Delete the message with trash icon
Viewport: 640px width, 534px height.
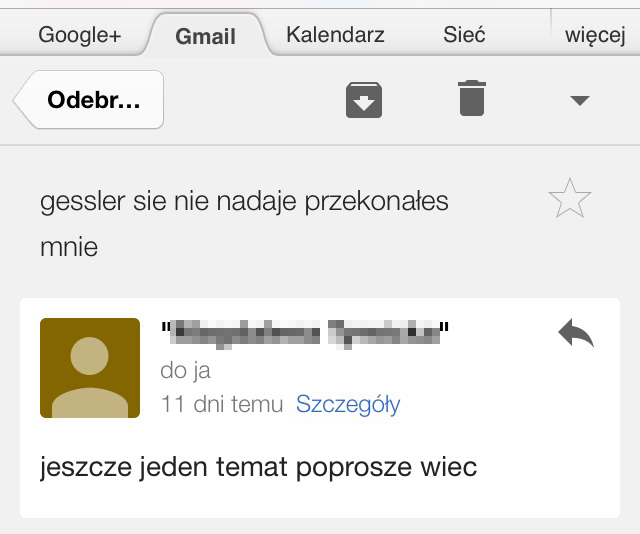coord(472,99)
